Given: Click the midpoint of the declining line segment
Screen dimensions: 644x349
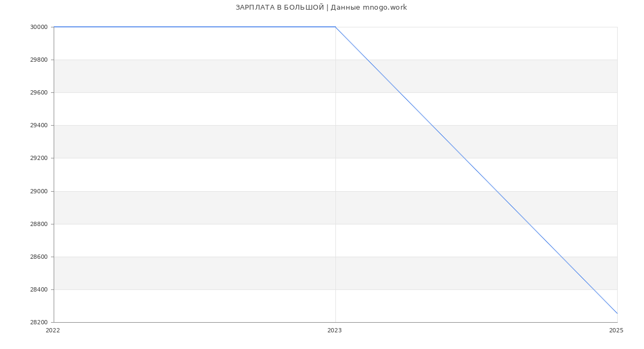Looking at the screenshot, I should click(477, 170).
